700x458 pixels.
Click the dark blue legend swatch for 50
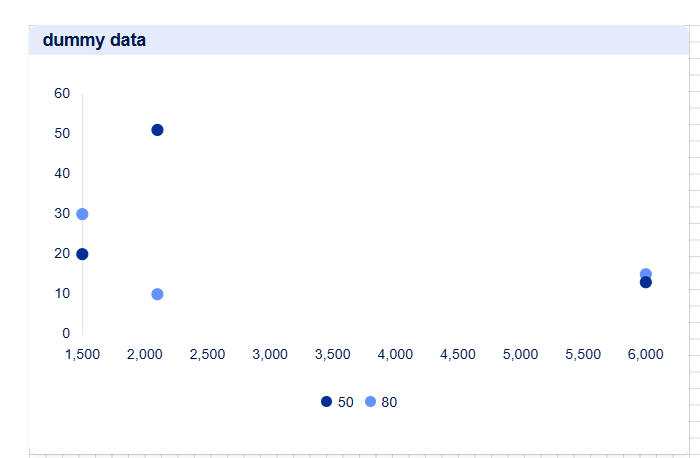[326, 402]
